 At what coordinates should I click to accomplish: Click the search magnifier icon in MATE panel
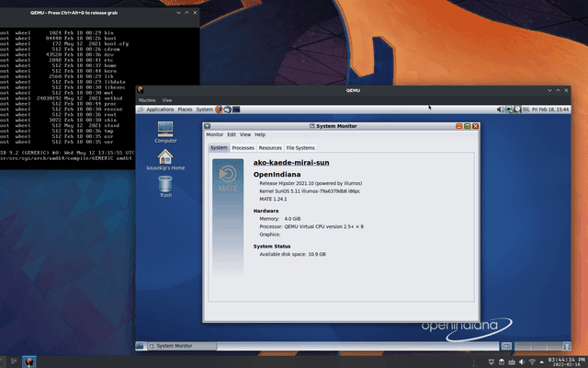coord(517,109)
